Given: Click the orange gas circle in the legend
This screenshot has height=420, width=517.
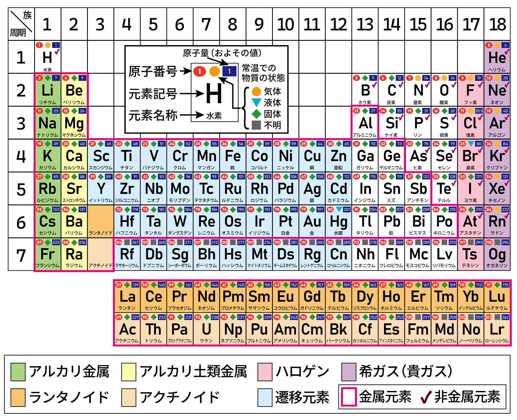Looking at the screenshot, I should pyautogui.click(x=256, y=92).
